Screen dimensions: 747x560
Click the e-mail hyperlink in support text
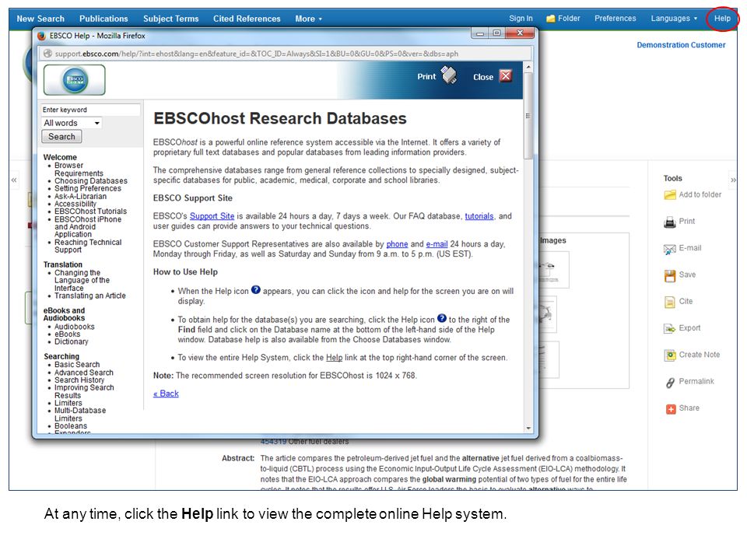pyautogui.click(x=437, y=244)
